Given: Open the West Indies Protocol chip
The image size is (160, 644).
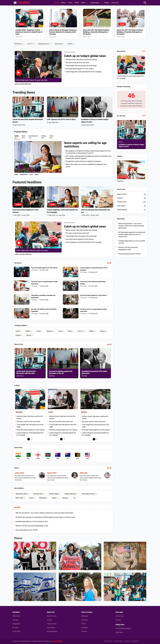Looking at the screenshot, I should click(x=89, y=494).
